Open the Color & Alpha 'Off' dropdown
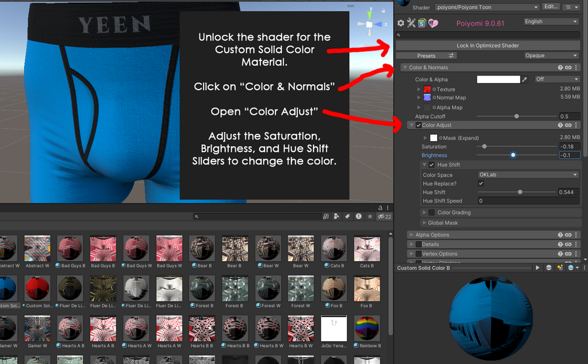 (557, 79)
